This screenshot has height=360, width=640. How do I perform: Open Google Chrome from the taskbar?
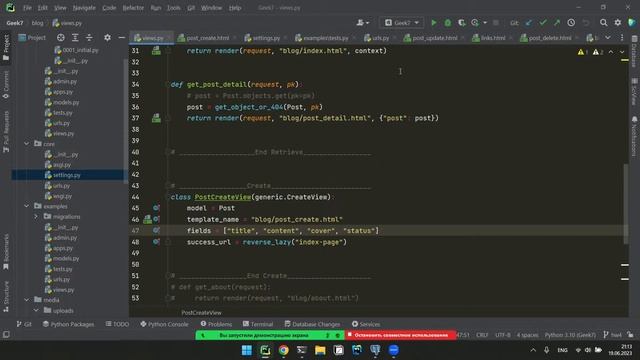point(283,350)
